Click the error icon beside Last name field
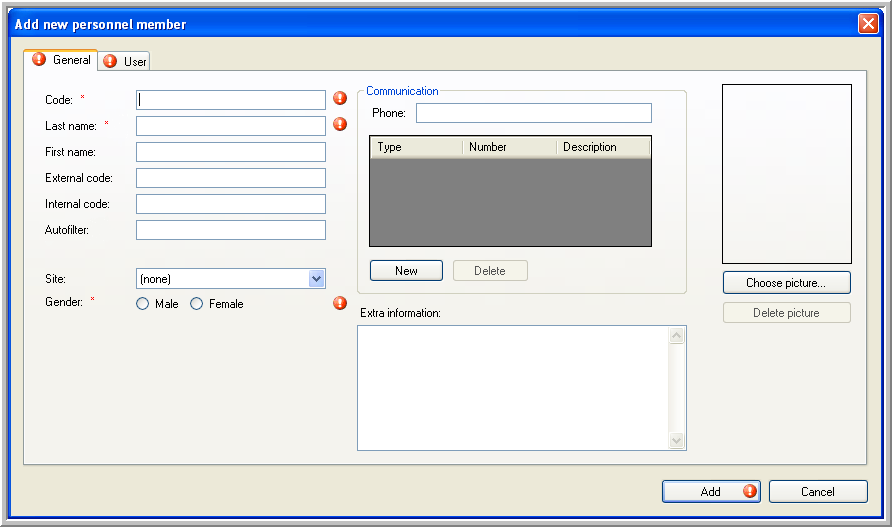The width and height of the screenshot is (892, 527). click(x=340, y=125)
